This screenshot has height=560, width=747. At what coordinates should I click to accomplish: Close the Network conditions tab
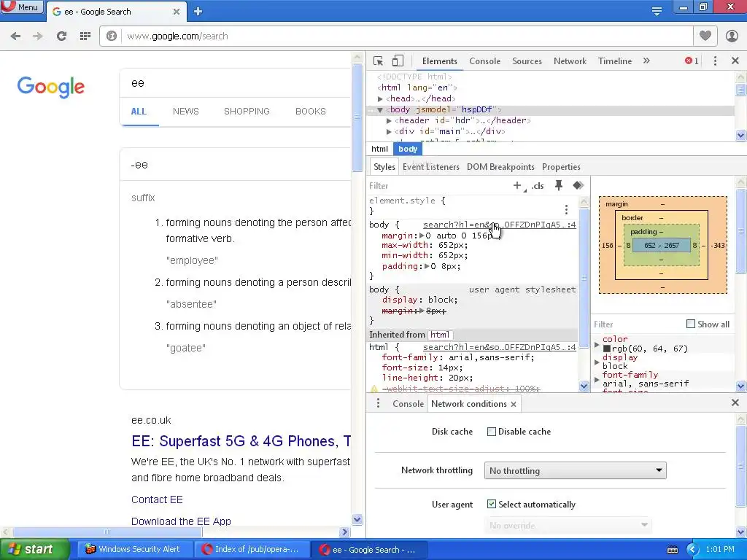pyautogui.click(x=514, y=404)
